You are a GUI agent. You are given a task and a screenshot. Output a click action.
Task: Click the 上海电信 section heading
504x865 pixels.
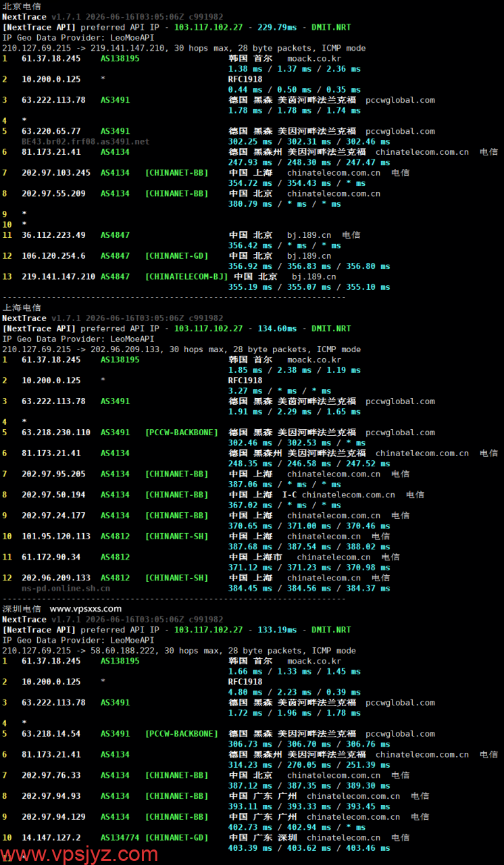coord(22,307)
